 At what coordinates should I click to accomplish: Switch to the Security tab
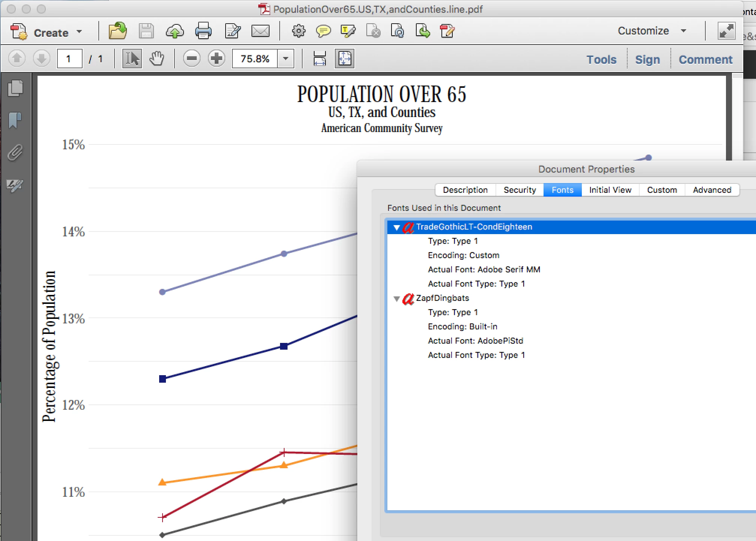520,190
